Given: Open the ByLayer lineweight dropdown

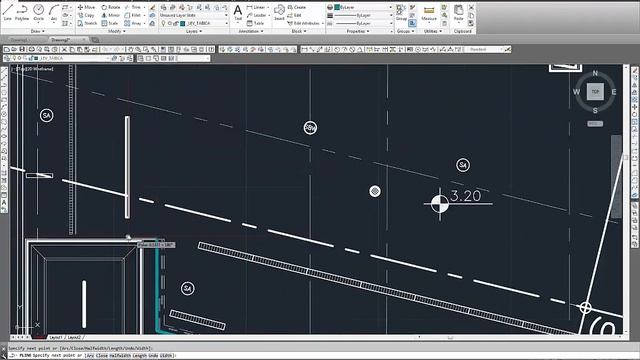Looking at the screenshot, I should click(x=364, y=15).
